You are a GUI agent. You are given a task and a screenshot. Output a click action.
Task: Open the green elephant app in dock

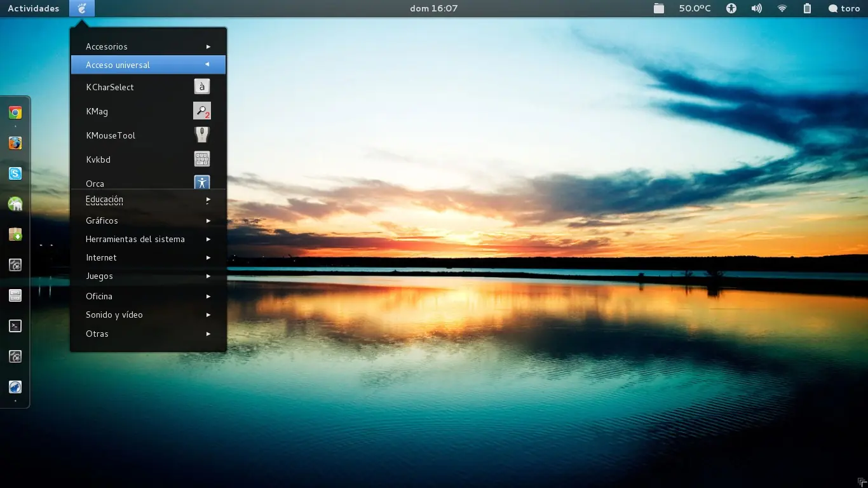15,204
